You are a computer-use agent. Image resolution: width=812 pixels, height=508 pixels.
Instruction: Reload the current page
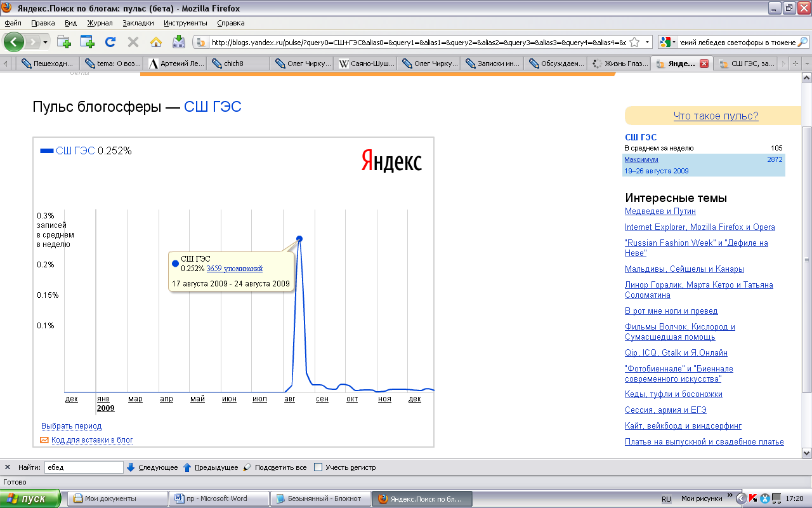110,42
